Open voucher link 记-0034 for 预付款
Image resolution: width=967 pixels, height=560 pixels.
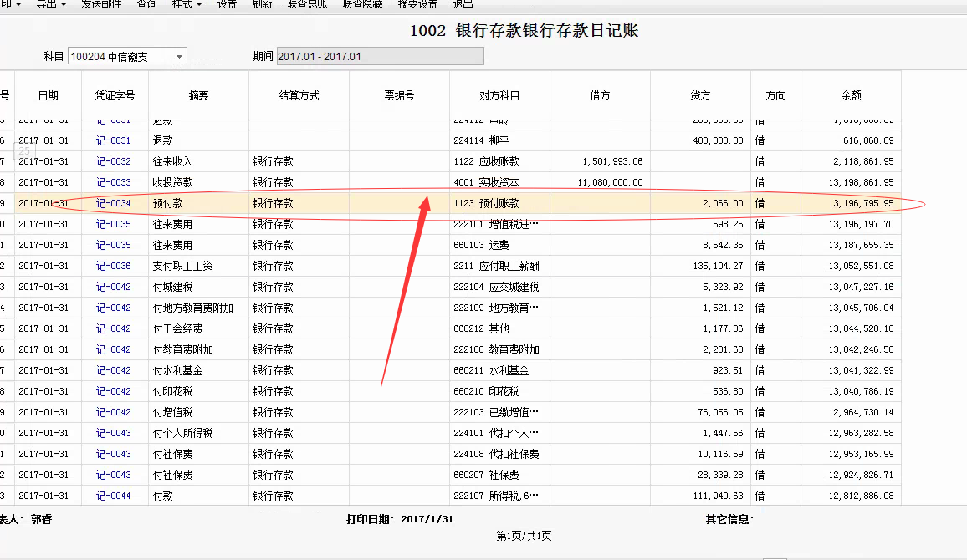coord(114,203)
